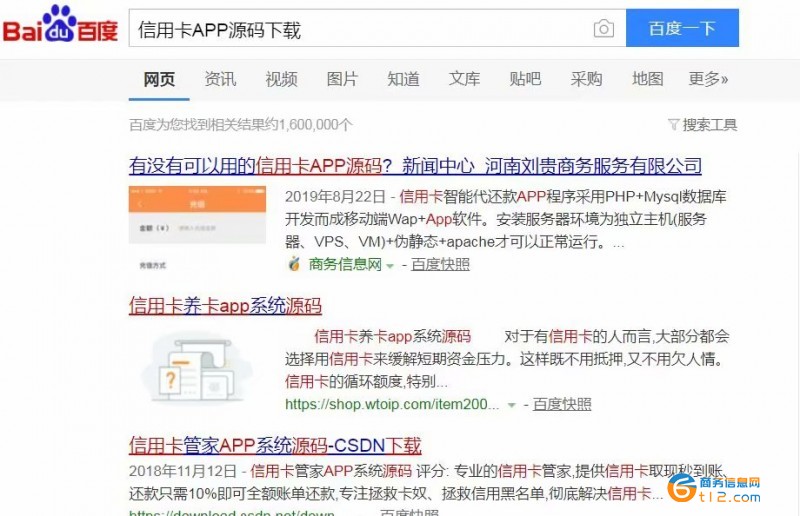Switch to the 资讯 tab
This screenshot has width=800, height=516.
[220, 80]
